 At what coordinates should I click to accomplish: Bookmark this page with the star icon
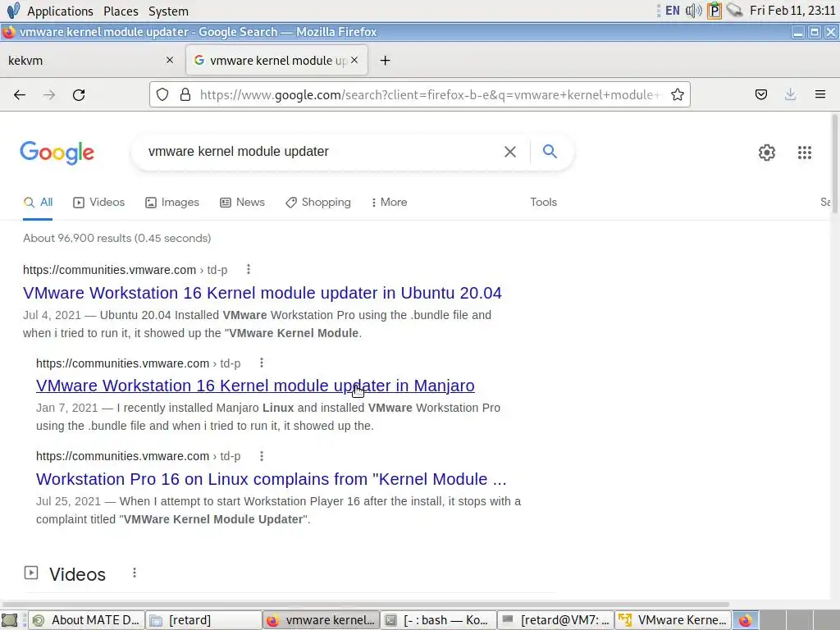click(677, 95)
